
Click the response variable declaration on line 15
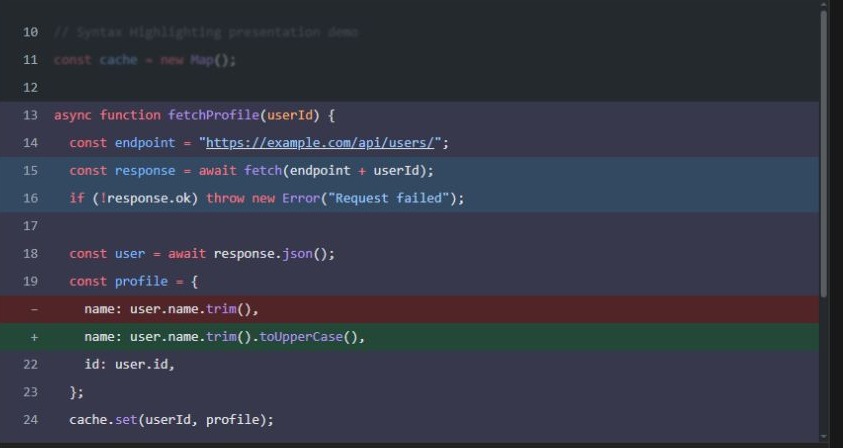pos(145,170)
